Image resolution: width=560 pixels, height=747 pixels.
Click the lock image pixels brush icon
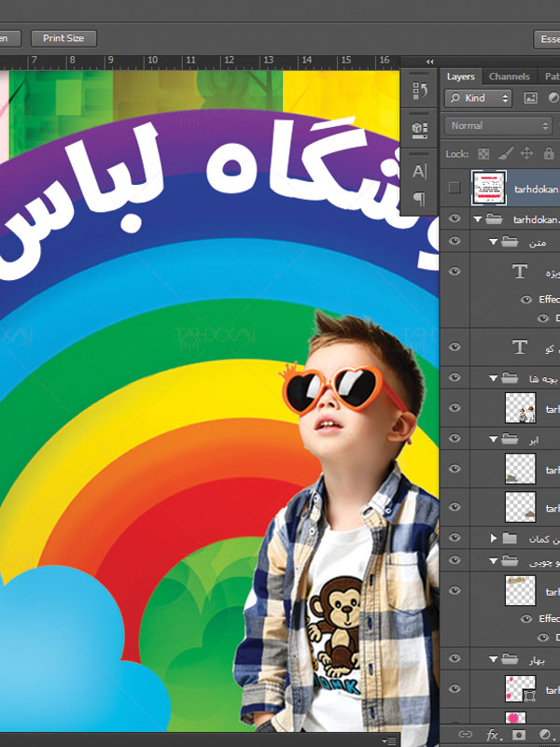coord(506,153)
